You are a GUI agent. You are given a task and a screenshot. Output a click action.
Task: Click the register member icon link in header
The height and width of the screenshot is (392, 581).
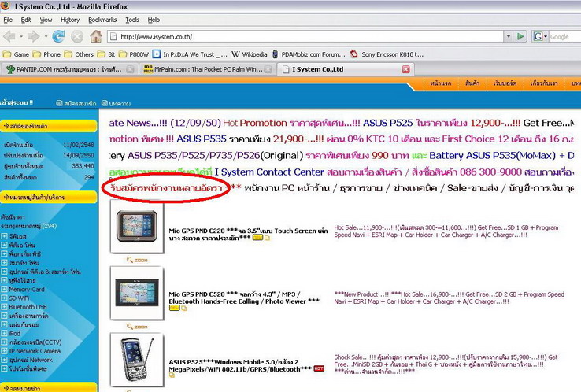pyautogui.click(x=76, y=103)
